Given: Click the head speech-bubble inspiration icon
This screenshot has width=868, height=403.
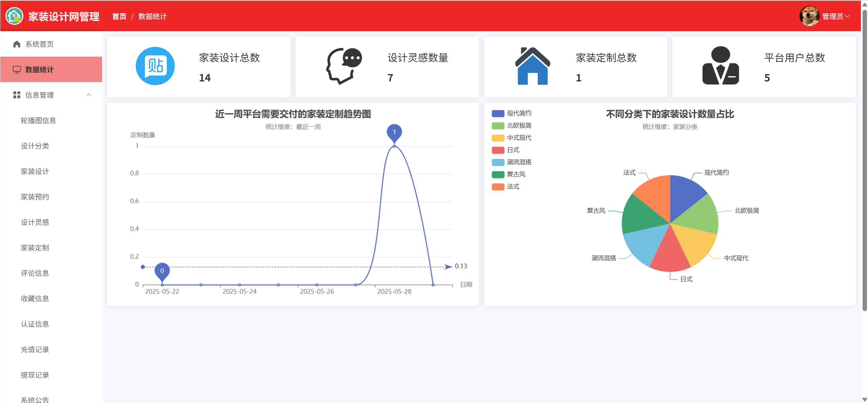Looking at the screenshot, I should (x=343, y=66).
